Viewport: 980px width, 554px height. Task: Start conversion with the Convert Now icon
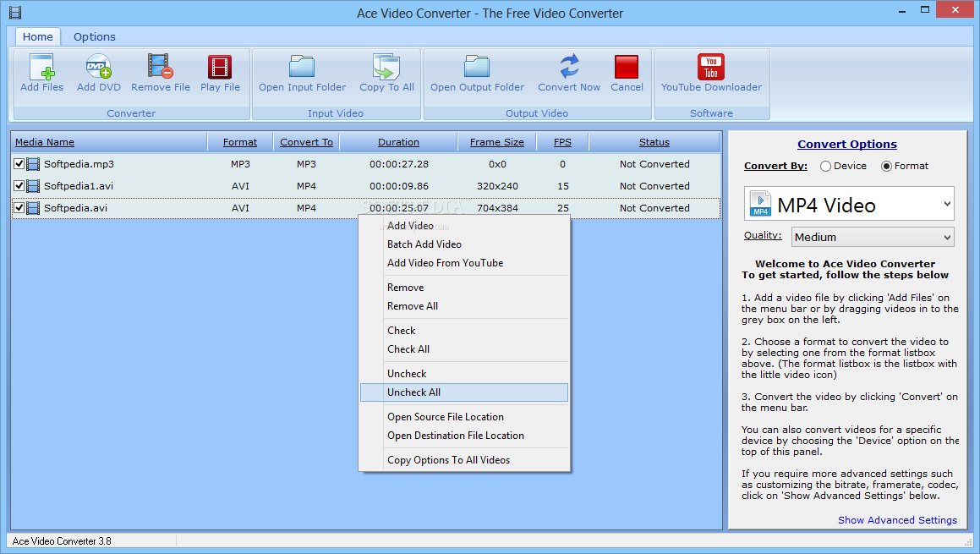click(x=569, y=67)
